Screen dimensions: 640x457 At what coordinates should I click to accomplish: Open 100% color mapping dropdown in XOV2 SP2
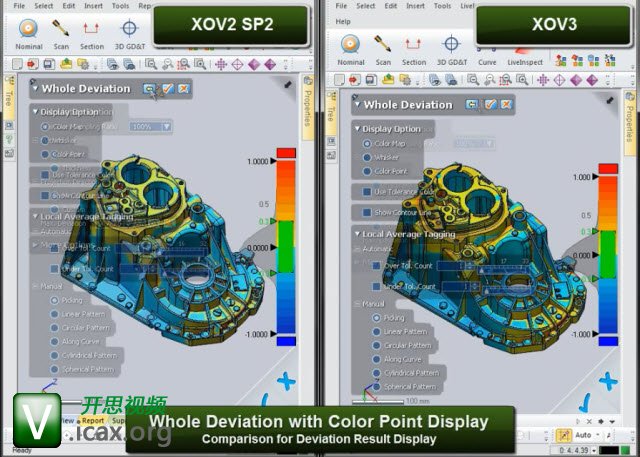[166, 127]
